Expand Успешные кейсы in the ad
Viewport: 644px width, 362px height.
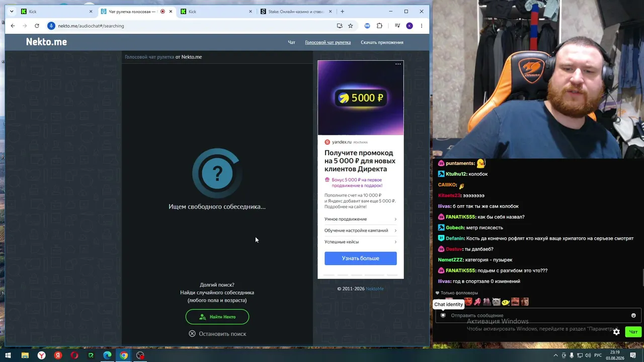tap(360, 242)
